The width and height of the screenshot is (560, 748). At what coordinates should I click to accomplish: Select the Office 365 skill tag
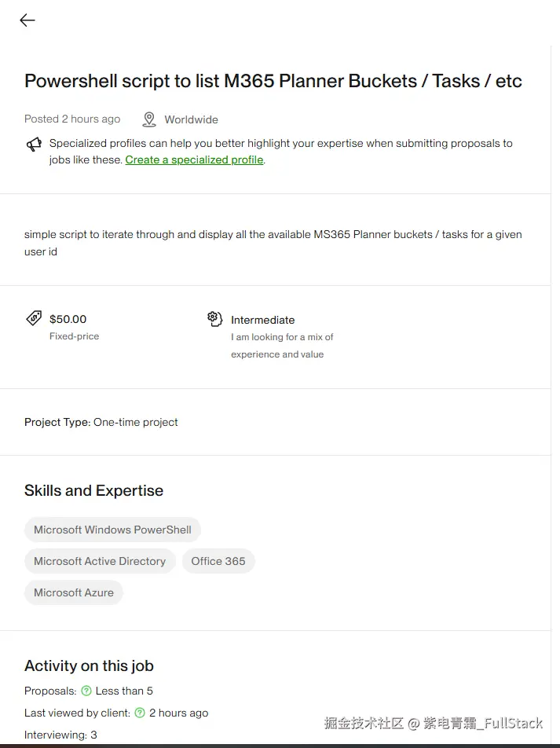coord(218,561)
